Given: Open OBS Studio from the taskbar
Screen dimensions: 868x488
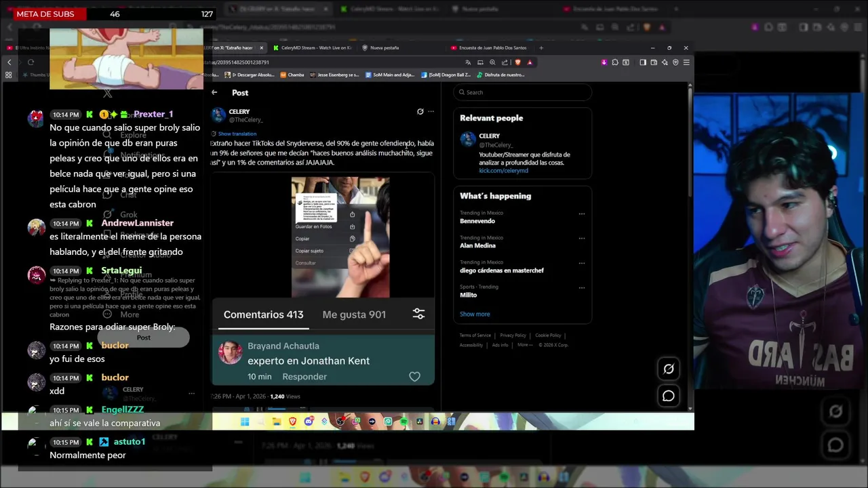Looking at the screenshot, I should (340, 422).
